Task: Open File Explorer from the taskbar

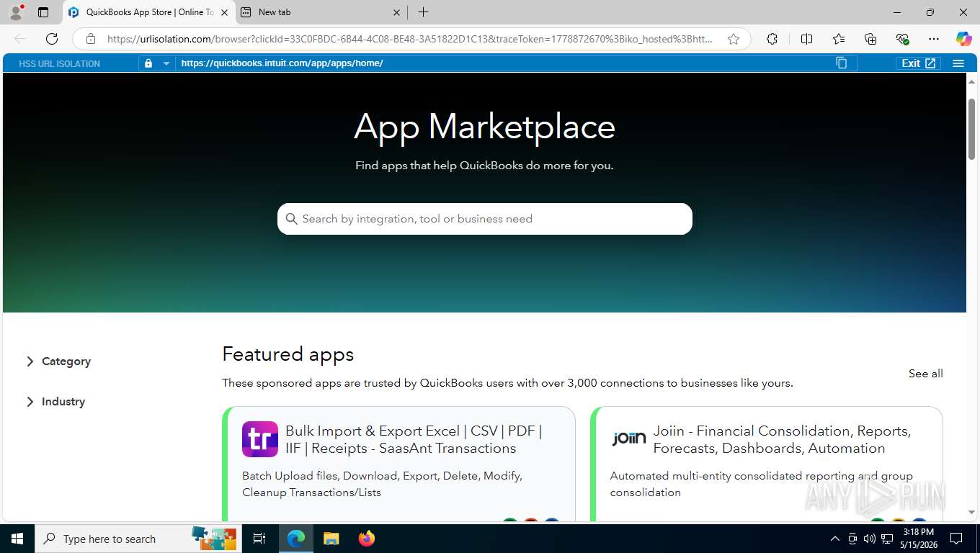Action: coord(331,539)
